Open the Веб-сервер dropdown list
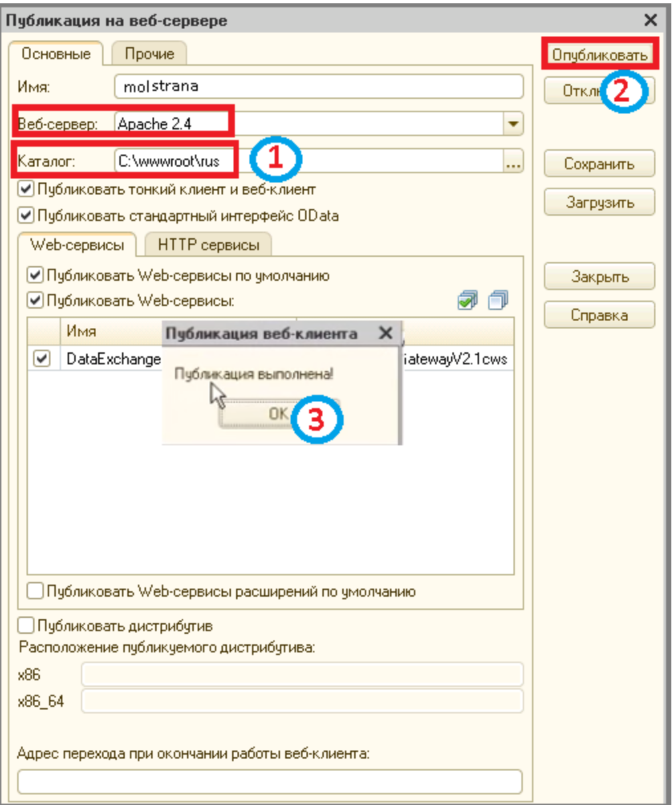 [512, 123]
